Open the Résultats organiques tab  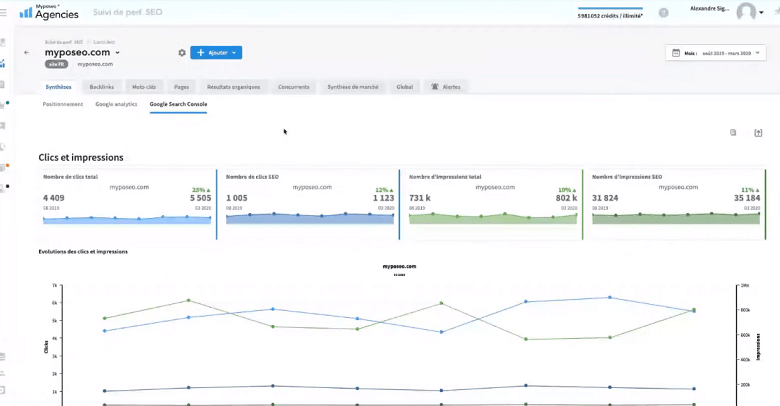pos(233,87)
